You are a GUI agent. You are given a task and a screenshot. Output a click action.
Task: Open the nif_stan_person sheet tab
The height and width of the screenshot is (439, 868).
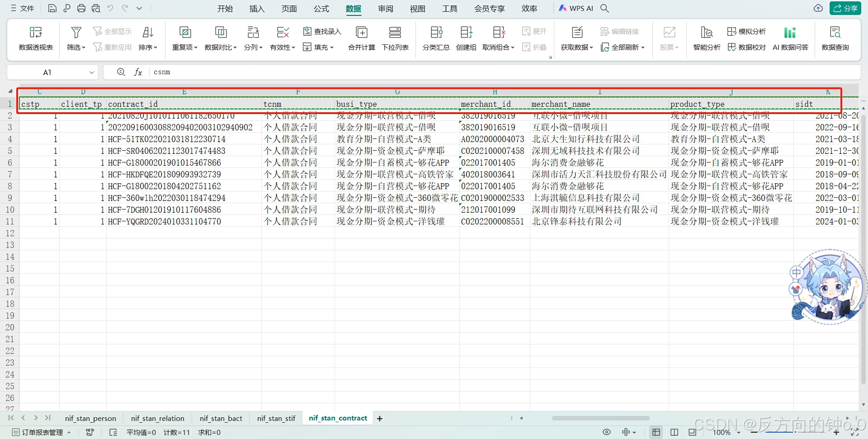coord(90,419)
